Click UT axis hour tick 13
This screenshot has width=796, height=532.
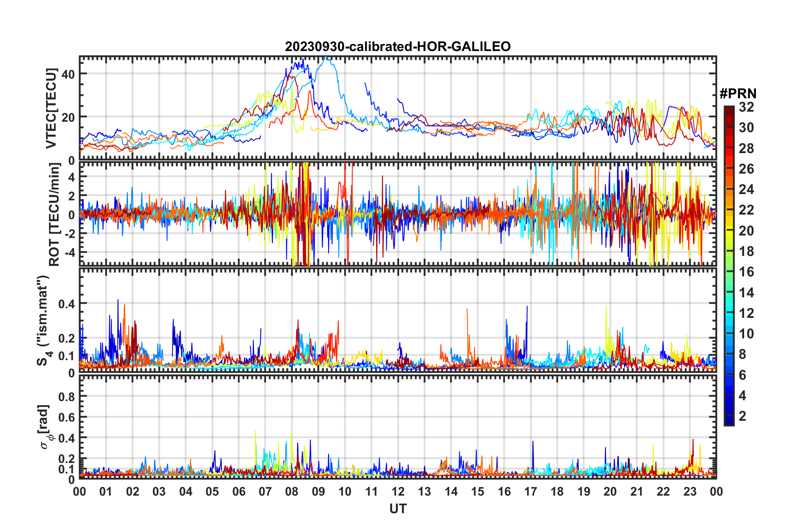[424, 491]
